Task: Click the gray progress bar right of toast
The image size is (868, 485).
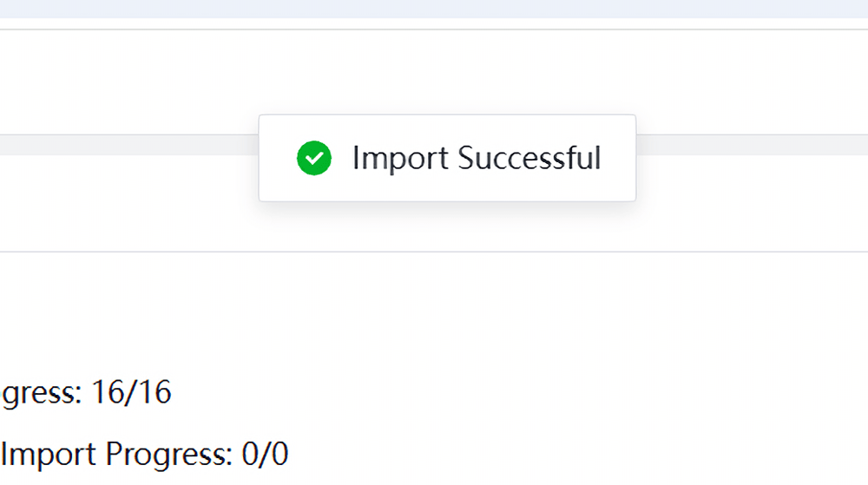Action: pos(753,145)
